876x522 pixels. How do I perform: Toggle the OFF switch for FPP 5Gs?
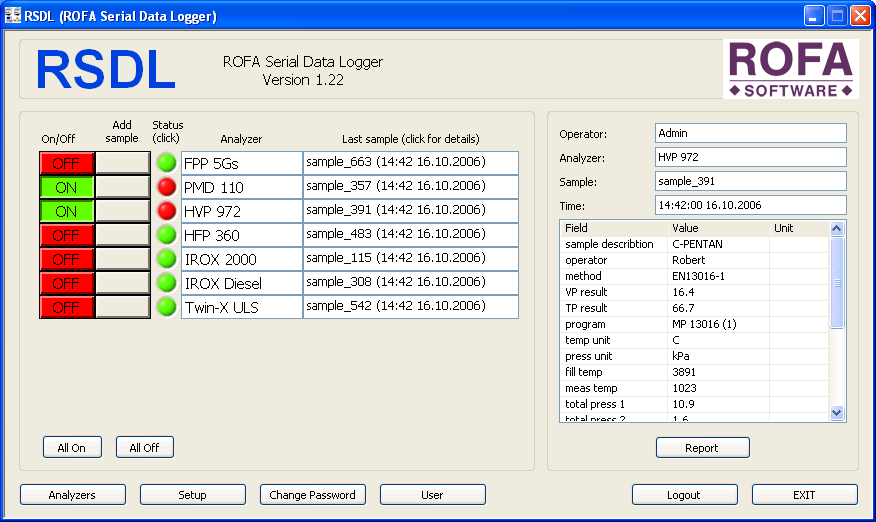tap(66, 163)
